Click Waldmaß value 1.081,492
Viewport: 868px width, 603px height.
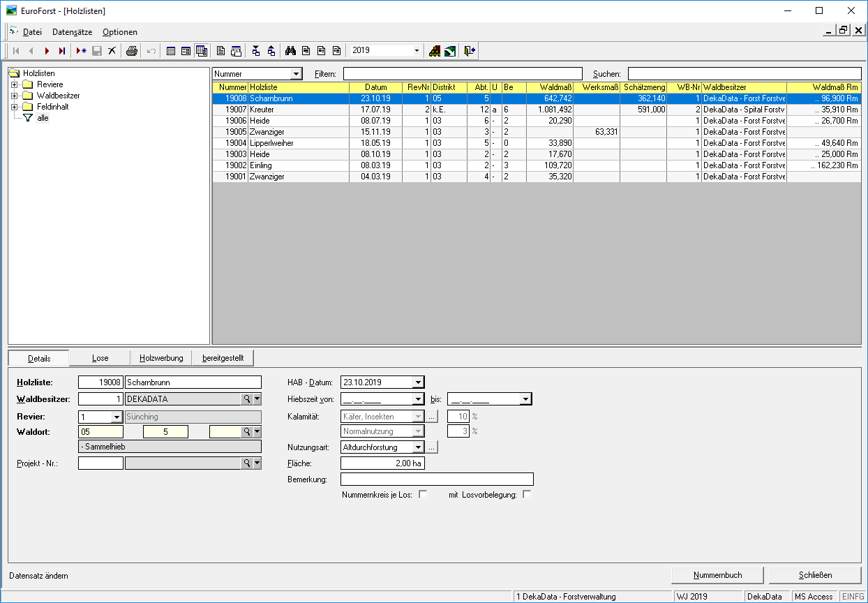tap(555, 110)
